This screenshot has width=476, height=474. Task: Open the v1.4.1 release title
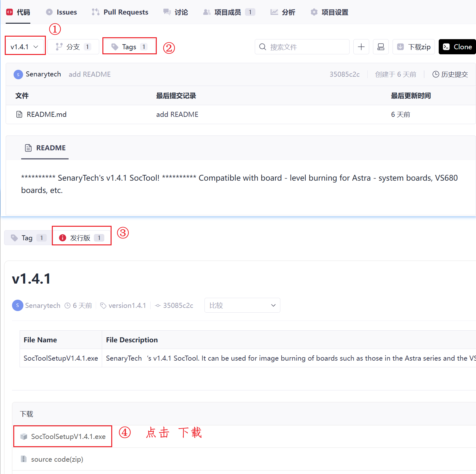pyautogui.click(x=31, y=279)
